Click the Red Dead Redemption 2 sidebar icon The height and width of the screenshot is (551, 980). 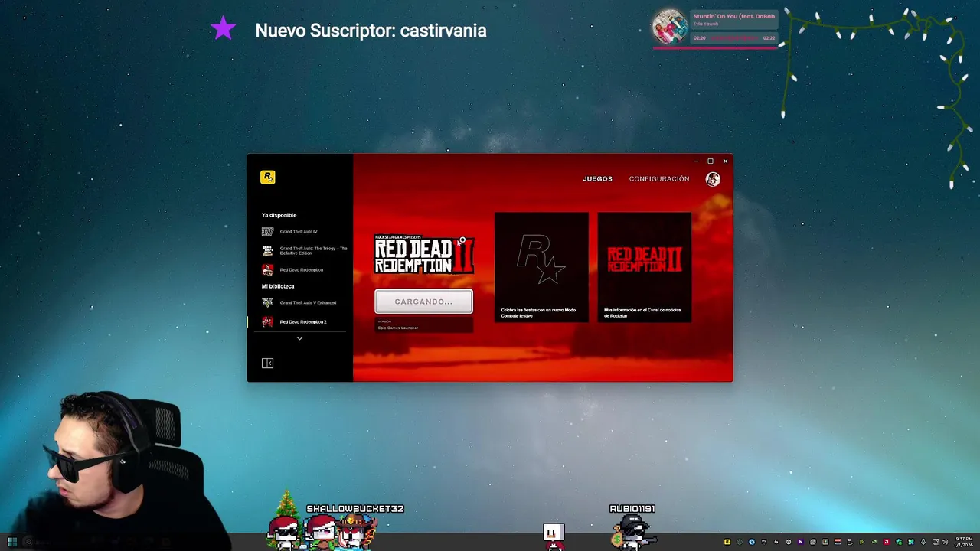pyautogui.click(x=267, y=321)
